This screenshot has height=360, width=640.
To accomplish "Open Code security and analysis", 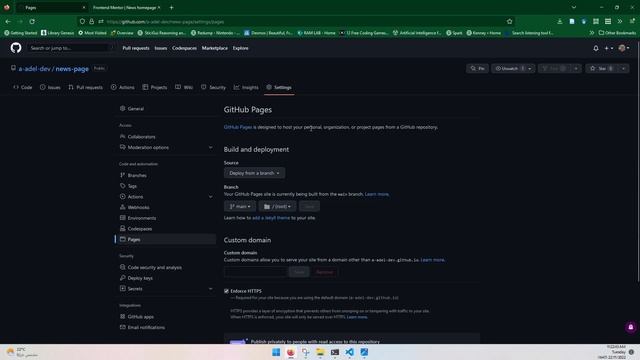I will (x=165, y=267).
